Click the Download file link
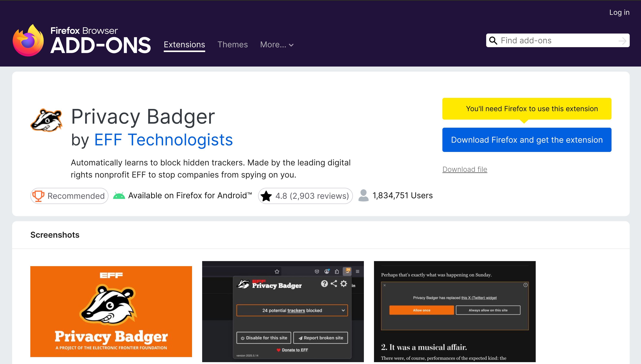Screen dimensions: 641x364 465,169
